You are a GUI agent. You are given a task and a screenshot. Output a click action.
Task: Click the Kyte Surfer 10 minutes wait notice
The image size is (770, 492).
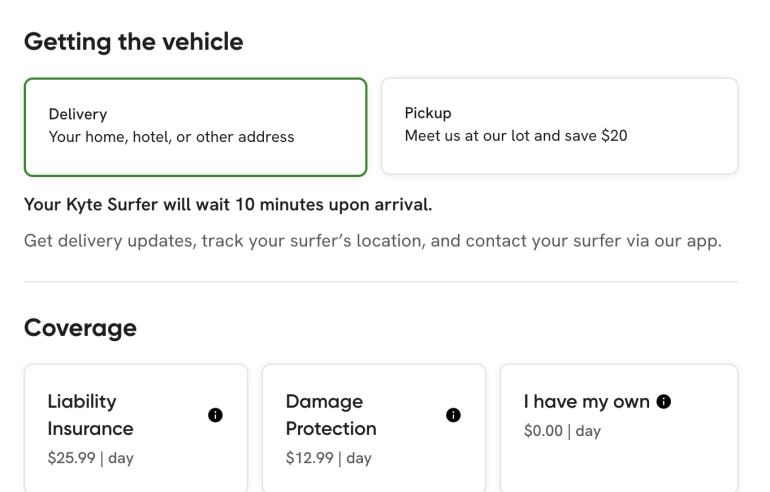[x=228, y=205]
